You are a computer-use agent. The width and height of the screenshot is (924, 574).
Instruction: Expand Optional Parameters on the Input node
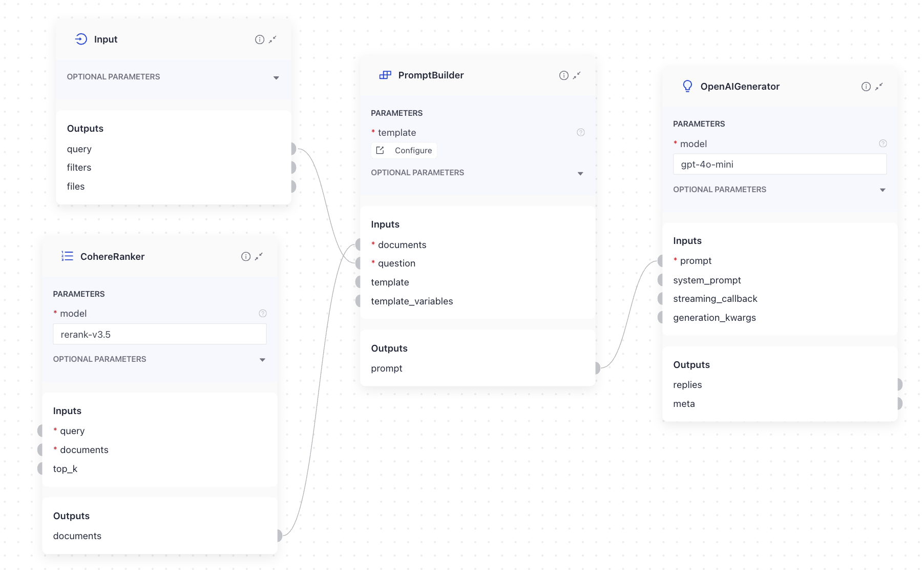tap(277, 77)
